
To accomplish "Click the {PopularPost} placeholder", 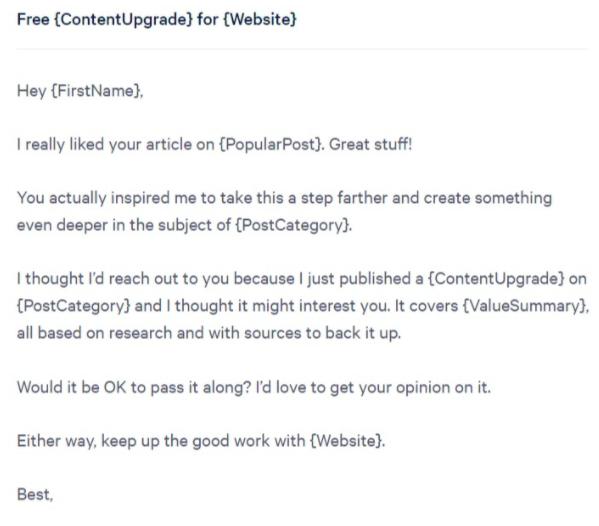I will tap(271, 144).
